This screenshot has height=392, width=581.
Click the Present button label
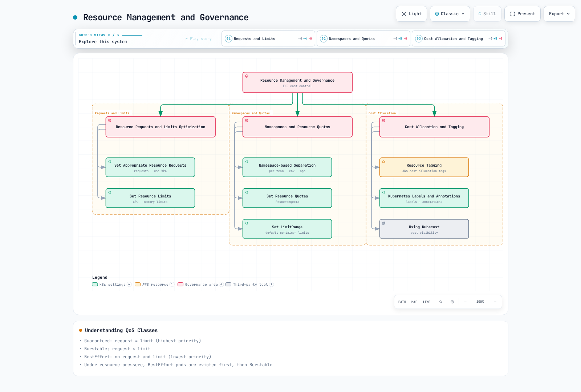tap(526, 14)
